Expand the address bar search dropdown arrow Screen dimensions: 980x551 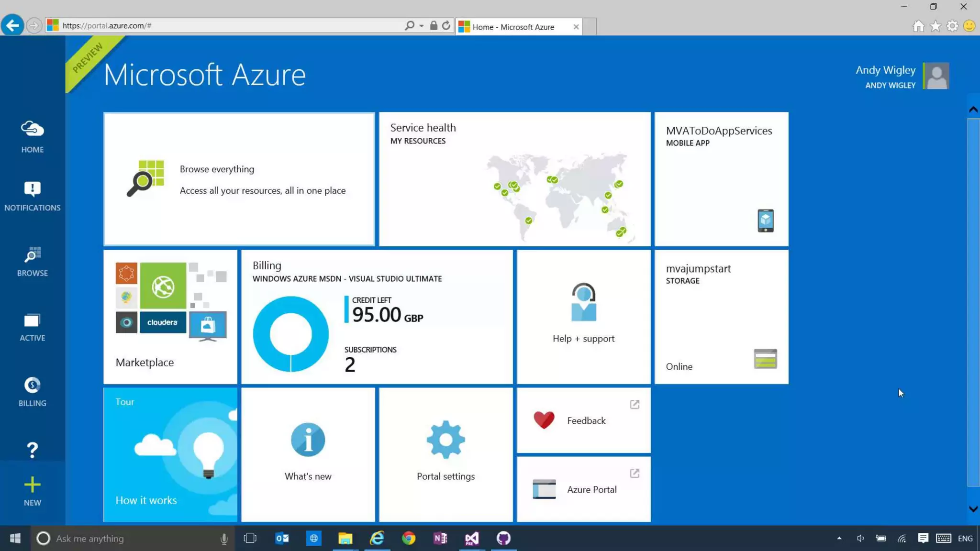click(x=422, y=26)
